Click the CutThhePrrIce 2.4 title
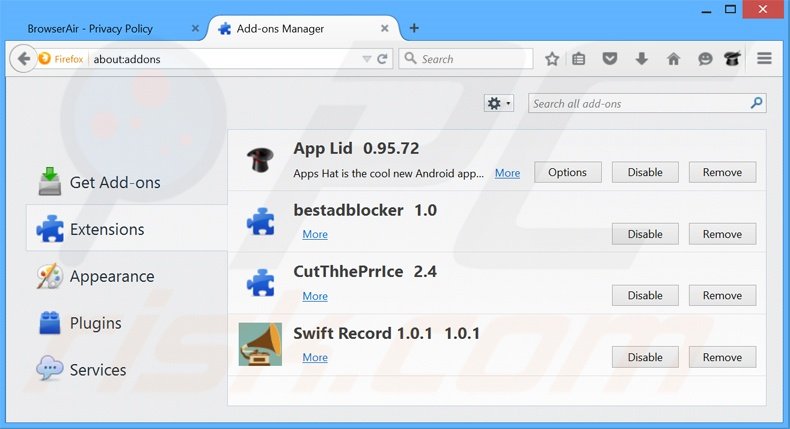This screenshot has width=790, height=429. [x=365, y=271]
